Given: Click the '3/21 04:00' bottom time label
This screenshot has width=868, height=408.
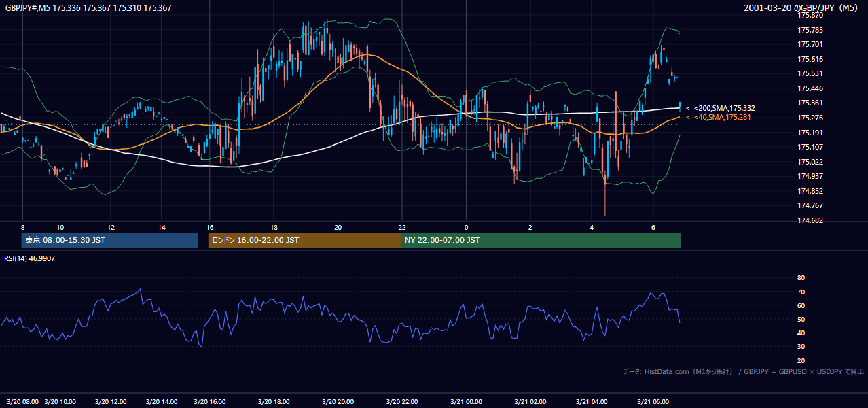Looking at the screenshot, I should point(591,402).
